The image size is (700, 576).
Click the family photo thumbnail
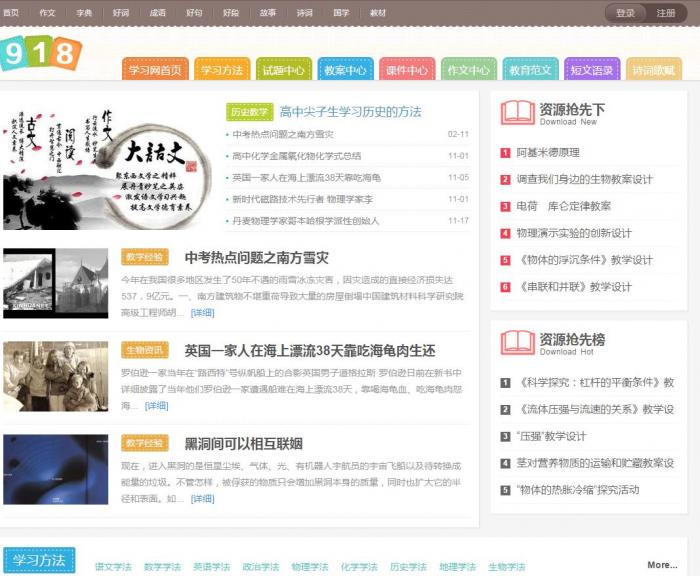point(56,377)
